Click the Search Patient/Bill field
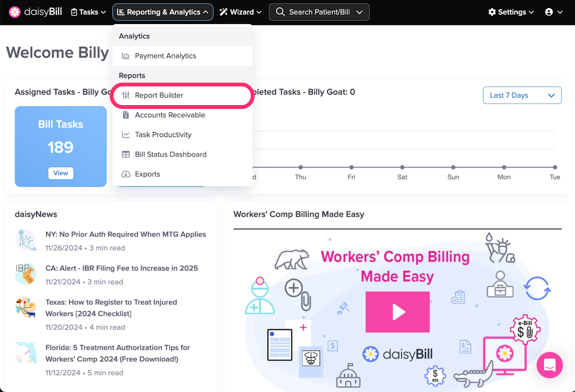Screen dimensions: 575x392 319,12
